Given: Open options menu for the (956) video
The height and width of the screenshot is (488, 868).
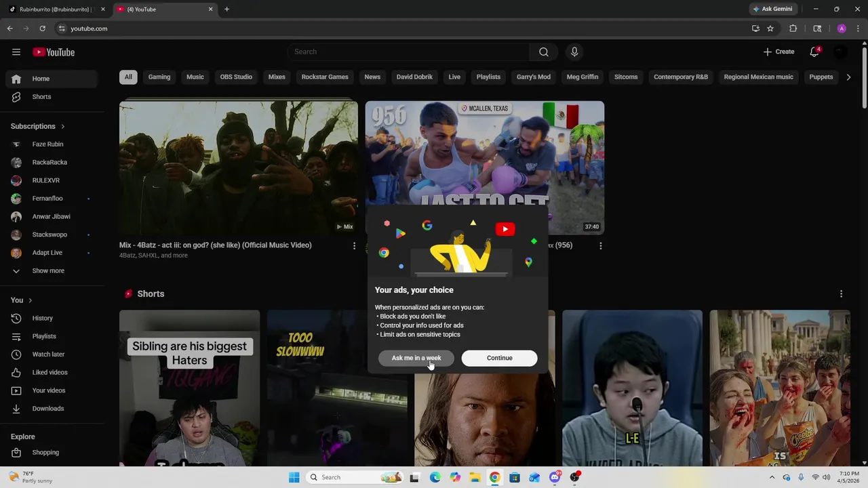Looking at the screenshot, I should (600, 246).
